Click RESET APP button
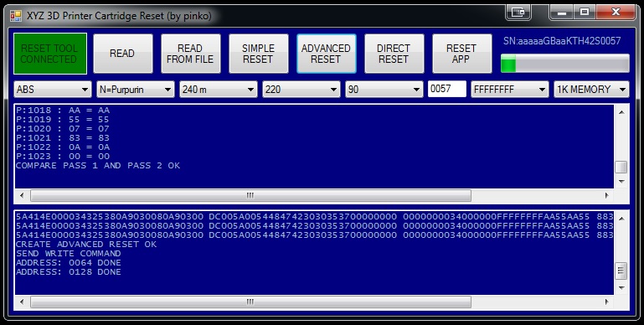The width and height of the screenshot is (644, 325). 461,54
